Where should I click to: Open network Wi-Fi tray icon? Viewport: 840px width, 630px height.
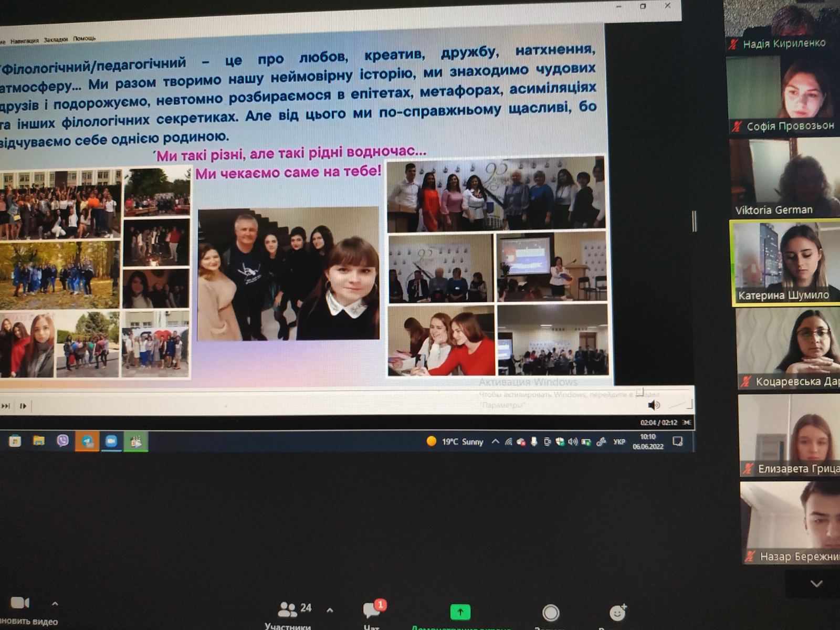click(508, 442)
